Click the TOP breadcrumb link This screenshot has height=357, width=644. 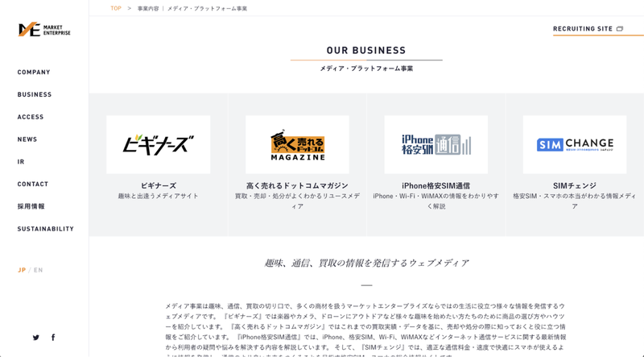[x=116, y=8]
